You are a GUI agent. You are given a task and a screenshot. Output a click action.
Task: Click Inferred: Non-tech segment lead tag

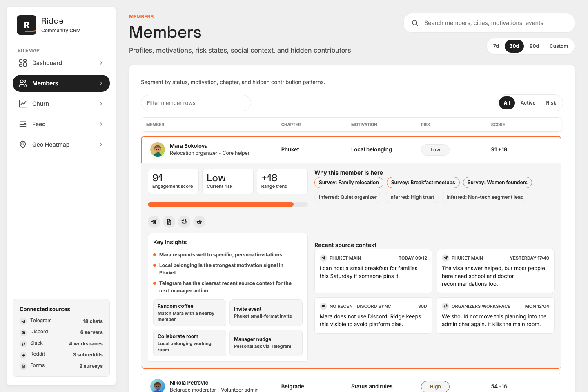[485, 197]
